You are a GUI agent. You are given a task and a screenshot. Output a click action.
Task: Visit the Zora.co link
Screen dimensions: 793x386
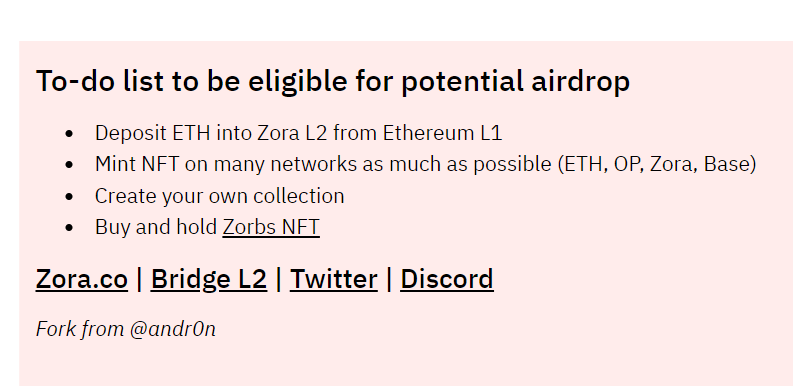click(x=82, y=279)
